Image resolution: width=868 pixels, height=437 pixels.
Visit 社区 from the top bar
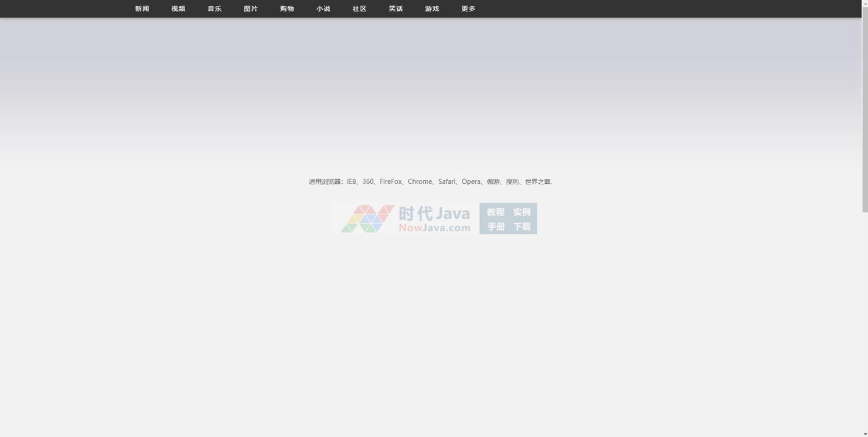click(359, 9)
